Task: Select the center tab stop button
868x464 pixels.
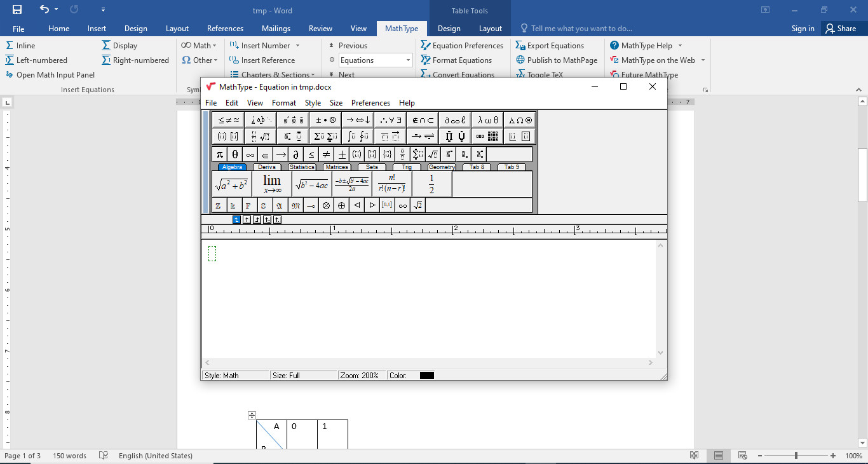Action: 247,219
